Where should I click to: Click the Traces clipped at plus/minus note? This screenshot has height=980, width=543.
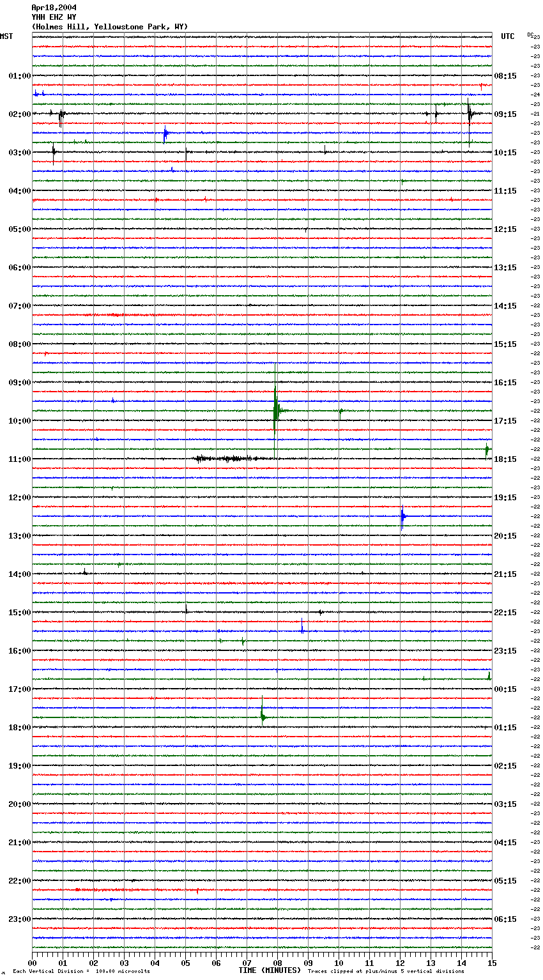point(386,971)
